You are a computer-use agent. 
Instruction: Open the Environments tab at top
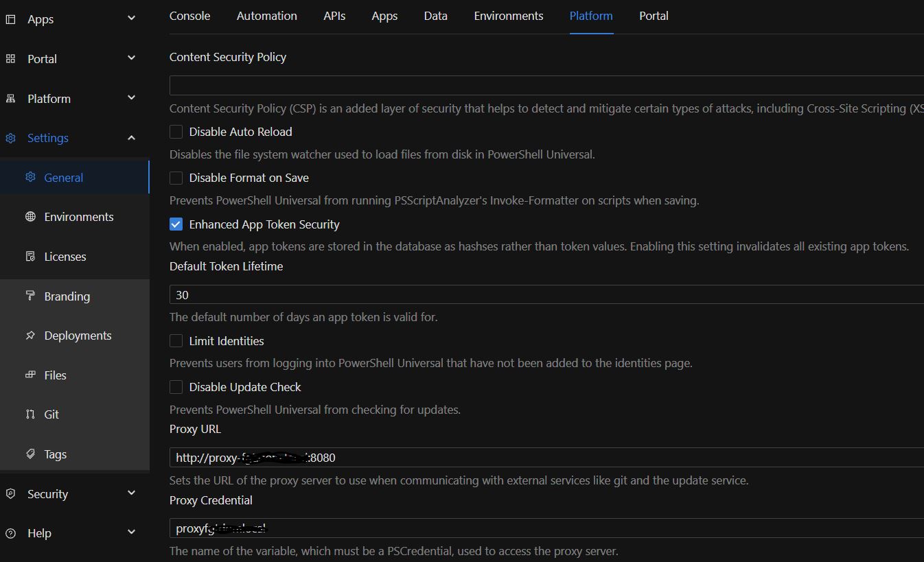[x=508, y=16]
